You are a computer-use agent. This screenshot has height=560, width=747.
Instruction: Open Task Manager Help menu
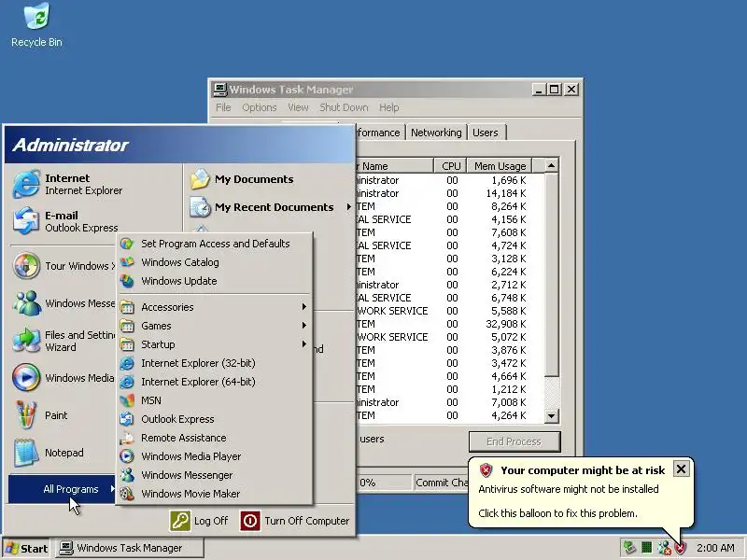coord(388,107)
